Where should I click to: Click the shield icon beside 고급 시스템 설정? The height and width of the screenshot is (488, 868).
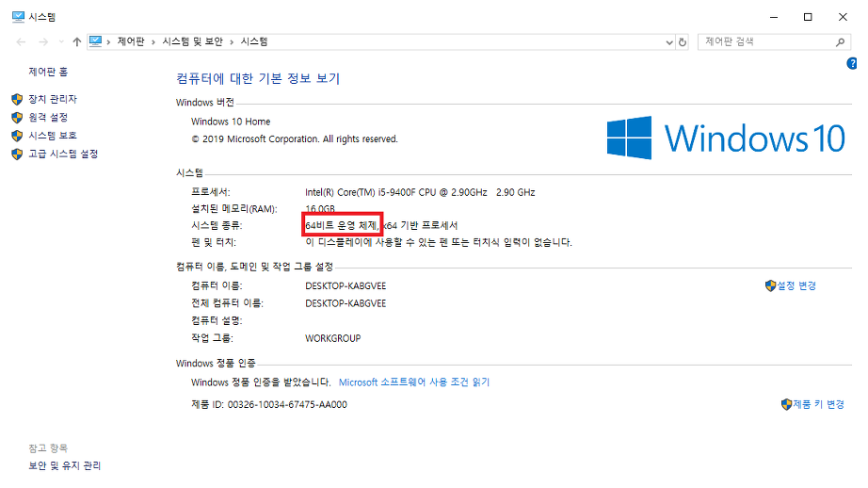[17, 154]
